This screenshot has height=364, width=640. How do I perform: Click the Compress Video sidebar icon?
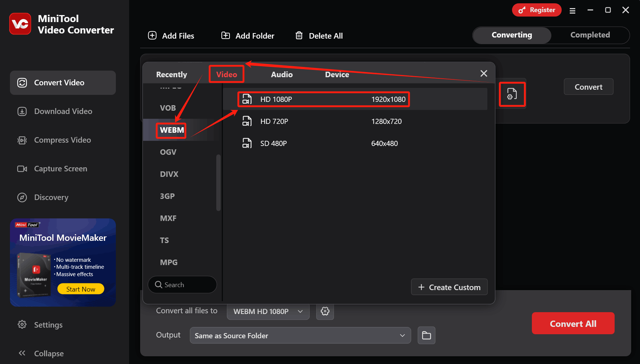click(x=22, y=140)
